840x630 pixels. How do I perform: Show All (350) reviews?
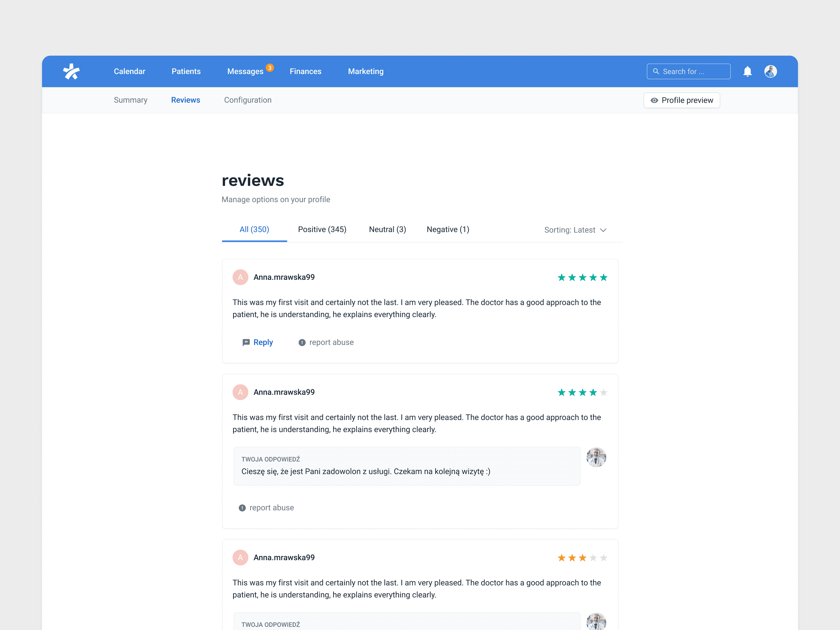(254, 229)
